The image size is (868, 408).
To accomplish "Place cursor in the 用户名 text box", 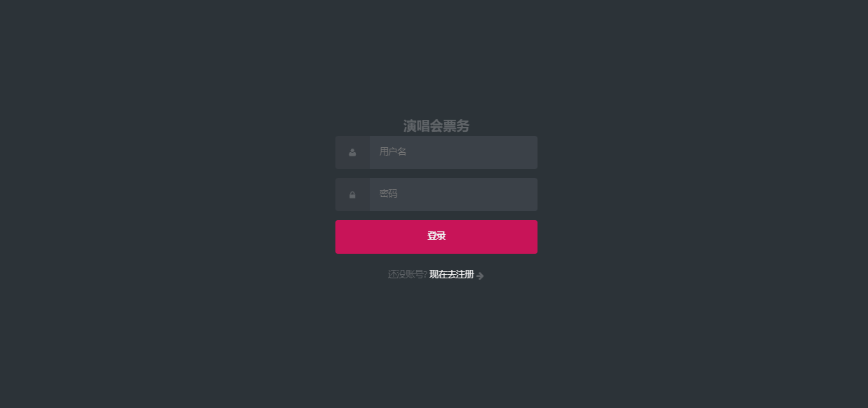I will click(x=453, y=152).
